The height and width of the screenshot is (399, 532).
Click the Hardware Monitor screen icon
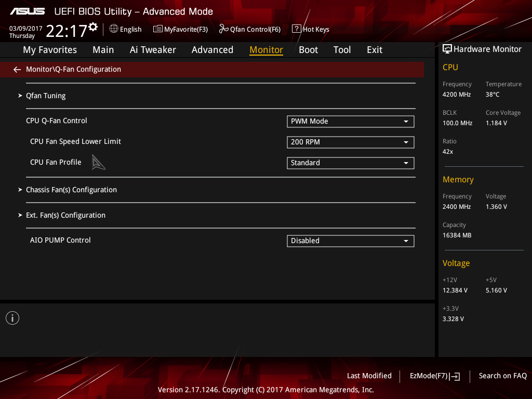(447, 49)
